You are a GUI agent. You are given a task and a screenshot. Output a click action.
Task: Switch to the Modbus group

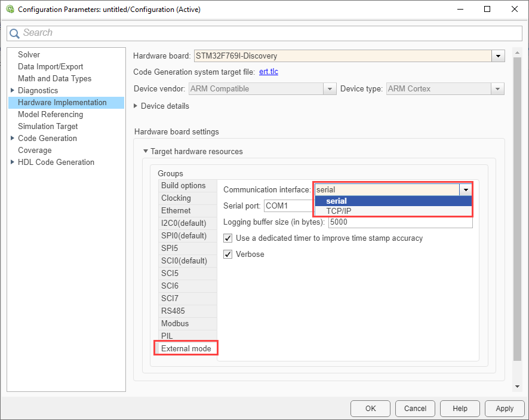175,324
